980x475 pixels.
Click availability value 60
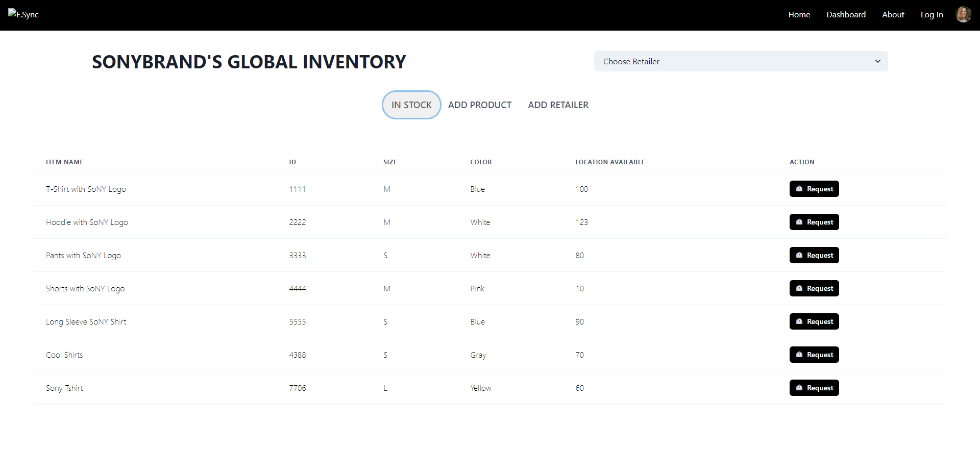[580, 388]
